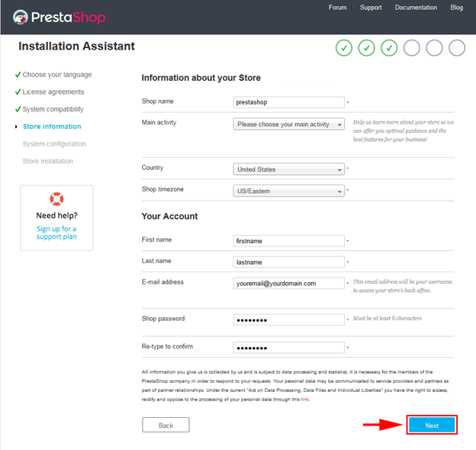The width and height of the screenshot is (476, 450).
Task: Click the third checked step circle
Action: point(389,49)
